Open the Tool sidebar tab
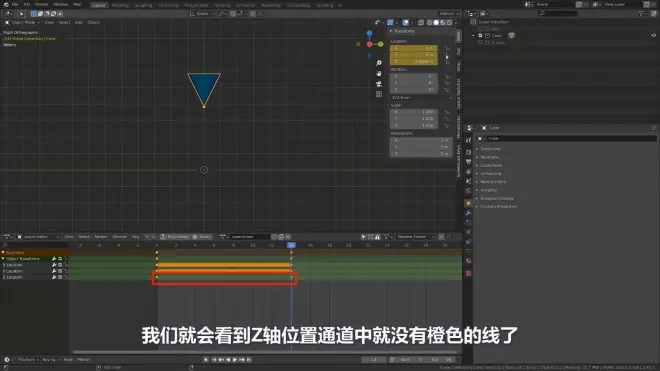 point(458,51)
